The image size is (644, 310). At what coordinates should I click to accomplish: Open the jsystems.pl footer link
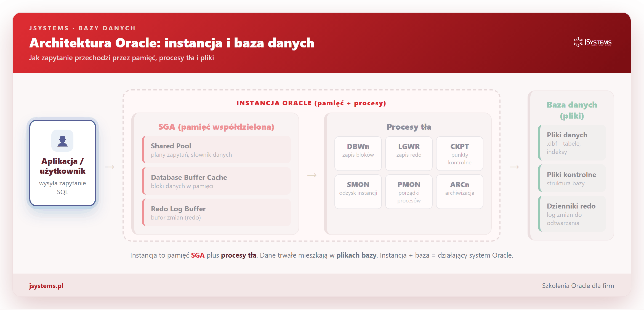[x=46, y=286]
